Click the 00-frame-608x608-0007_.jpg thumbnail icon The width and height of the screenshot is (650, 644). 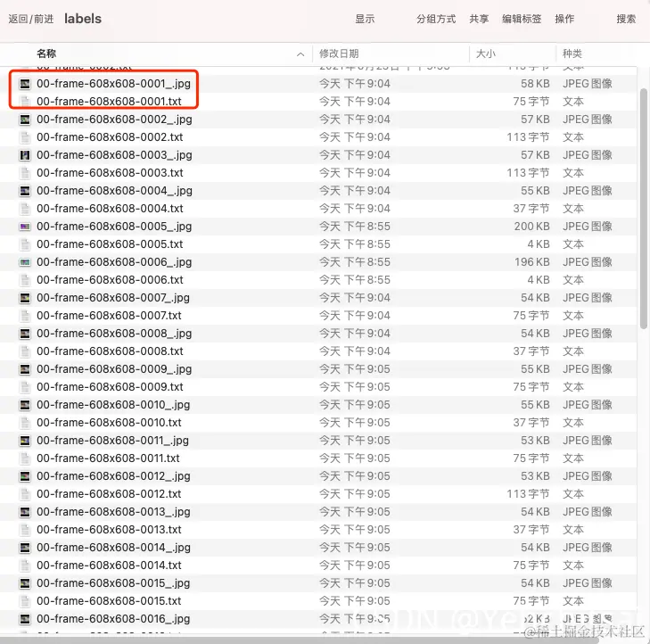pyautogui.click(x=25, y=298)
